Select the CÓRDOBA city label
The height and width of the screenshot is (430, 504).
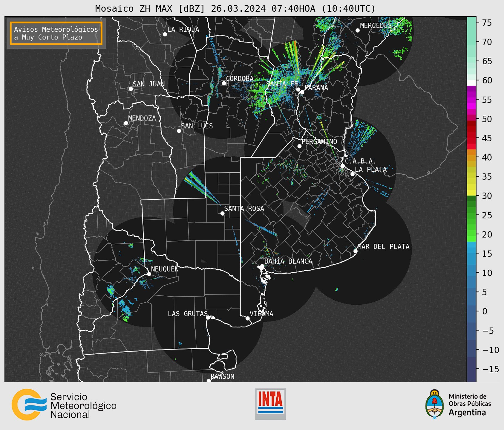point(240,79)
